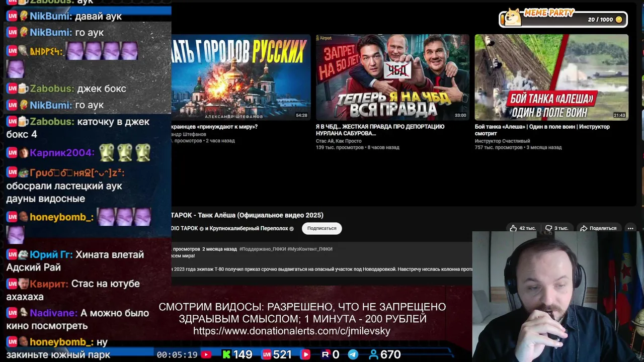Click username Карпик2004 in chat
The height and width of the screenshot is (362, 644).
coord(62,153)
